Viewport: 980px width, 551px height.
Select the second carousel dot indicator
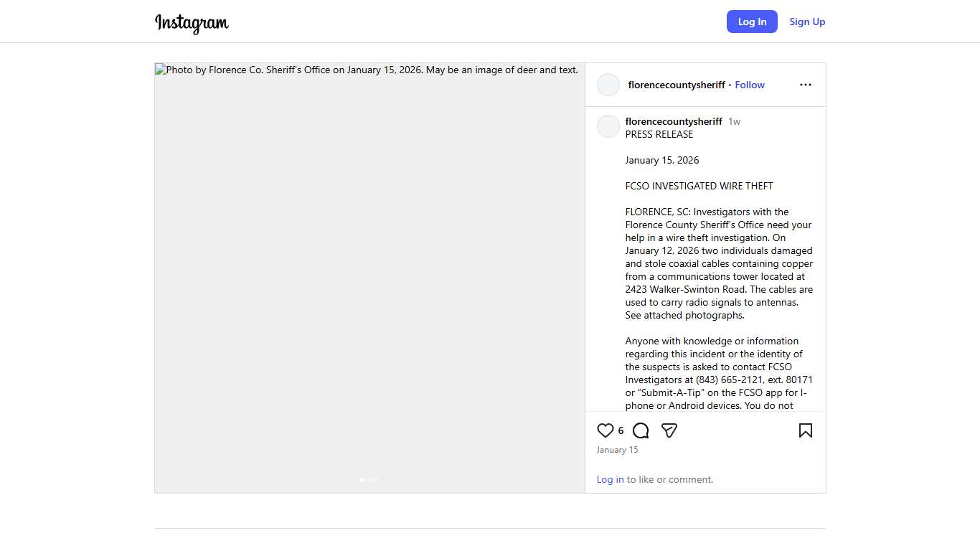(x=369, y=479)
